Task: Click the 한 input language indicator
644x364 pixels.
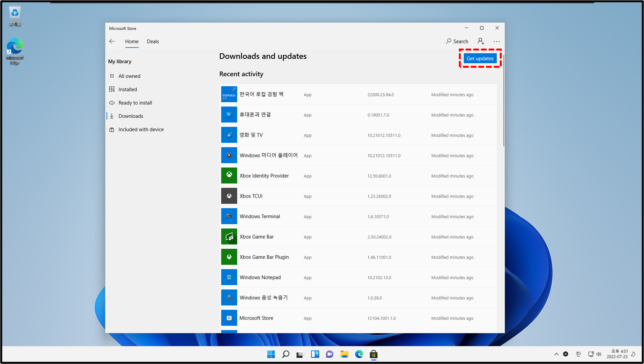Action: click(578, 354)
